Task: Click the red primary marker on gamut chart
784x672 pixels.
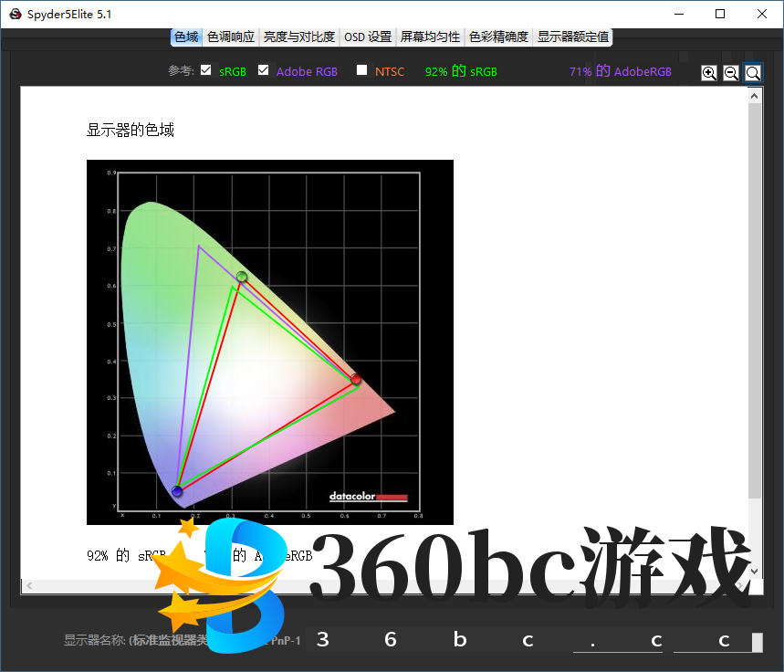Action: [x=356, y=379]
